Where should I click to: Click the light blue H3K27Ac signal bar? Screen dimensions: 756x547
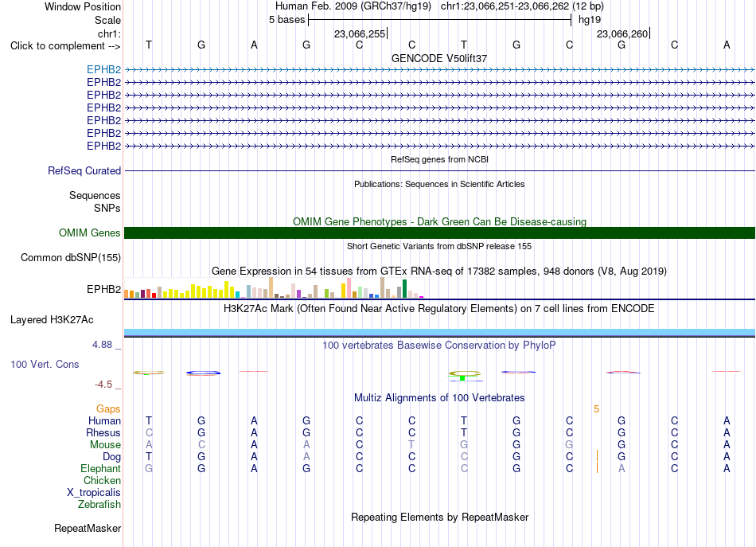point(439,332)
